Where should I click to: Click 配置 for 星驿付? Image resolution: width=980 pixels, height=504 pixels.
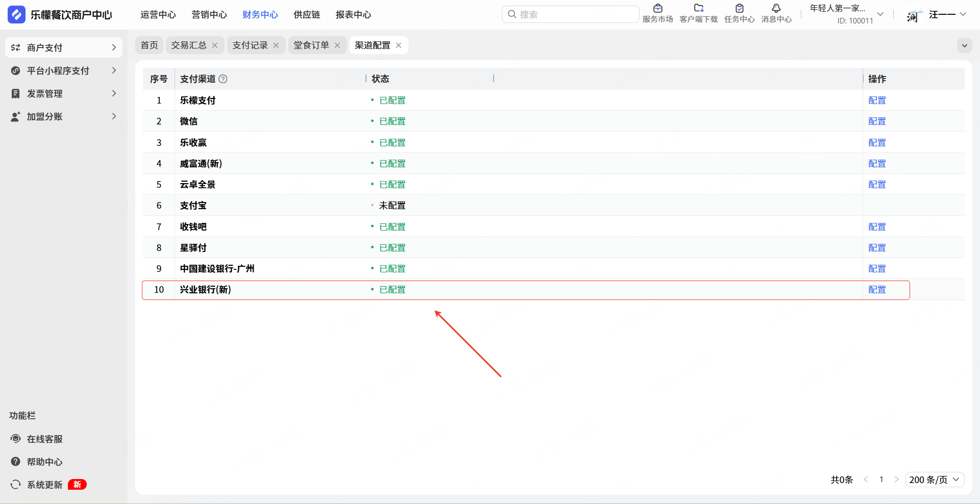point(877,248)
